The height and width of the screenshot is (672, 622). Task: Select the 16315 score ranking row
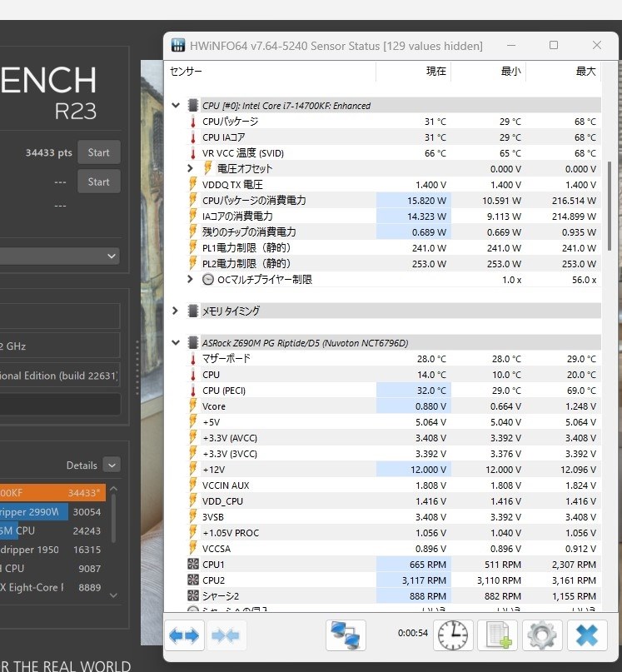click(x=52, y=550)
